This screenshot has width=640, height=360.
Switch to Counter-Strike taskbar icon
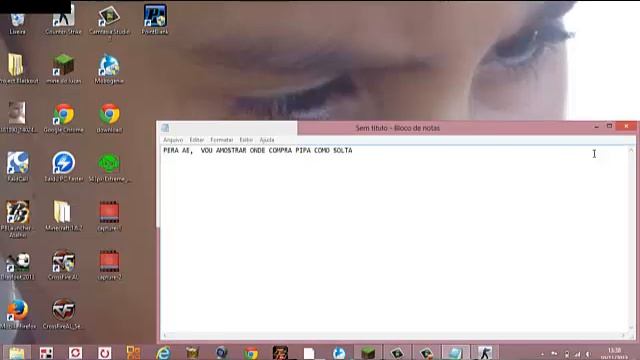tap(485, 353)
